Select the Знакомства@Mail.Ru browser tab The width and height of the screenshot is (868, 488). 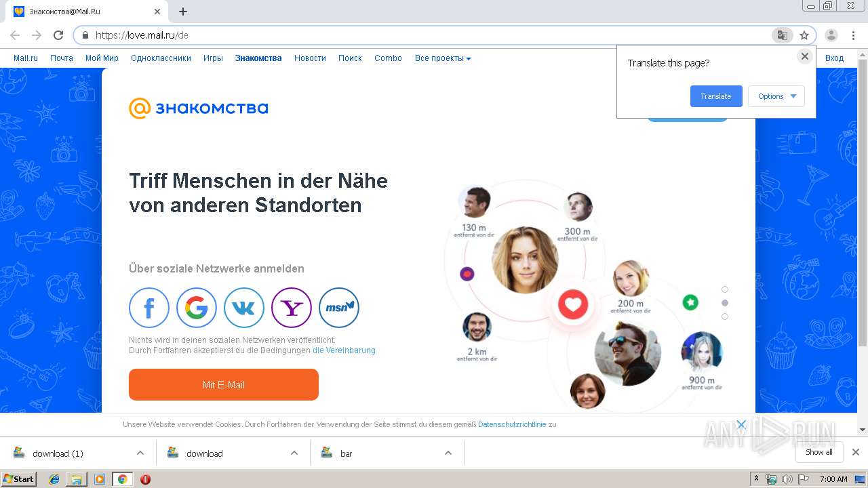coord(87,12)
